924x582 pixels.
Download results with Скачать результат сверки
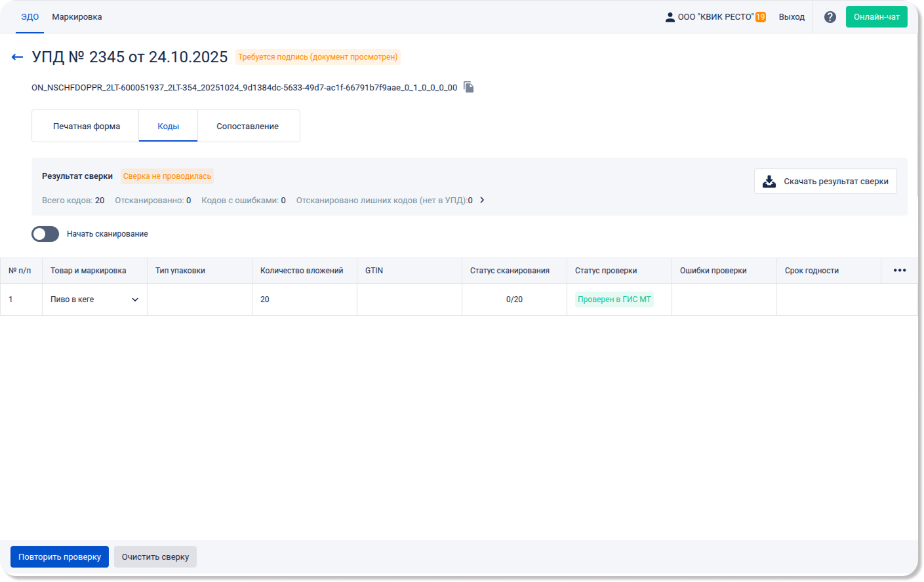825,182
